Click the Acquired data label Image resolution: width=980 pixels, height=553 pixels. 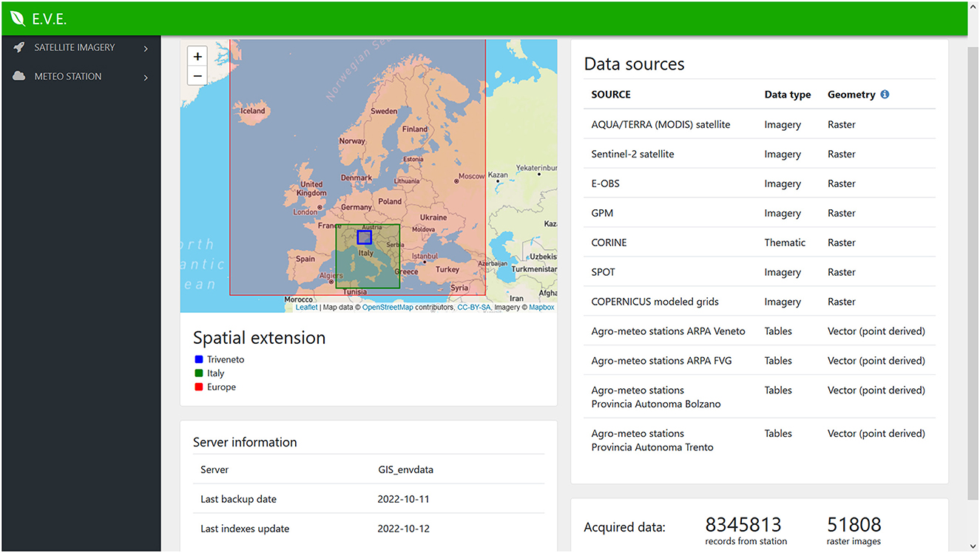[624, 528]
